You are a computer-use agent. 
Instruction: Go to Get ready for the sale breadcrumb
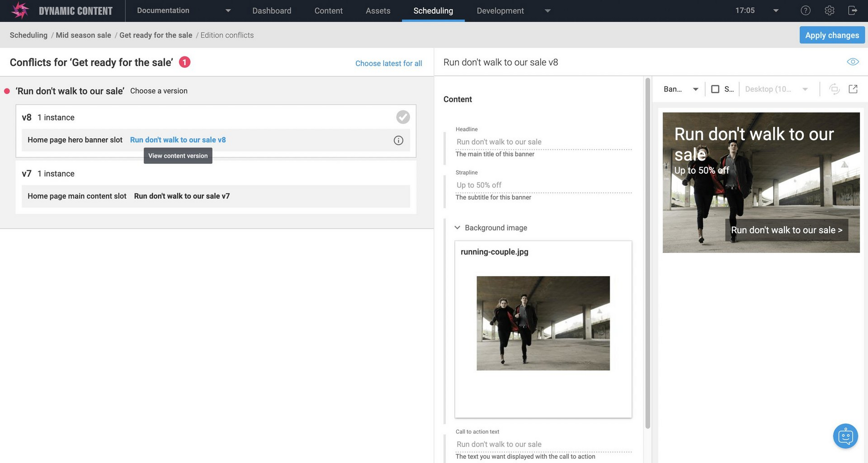[156, 35]
